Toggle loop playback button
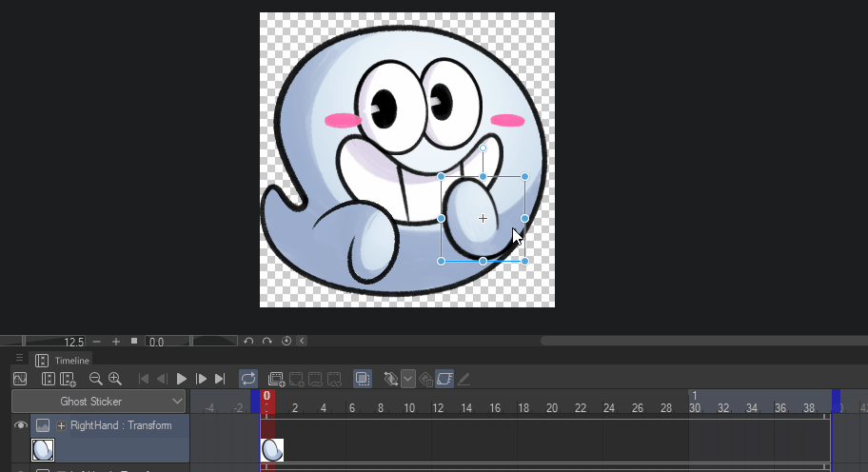This screenshot has width=868, height=472. click(x=247, y=379)
